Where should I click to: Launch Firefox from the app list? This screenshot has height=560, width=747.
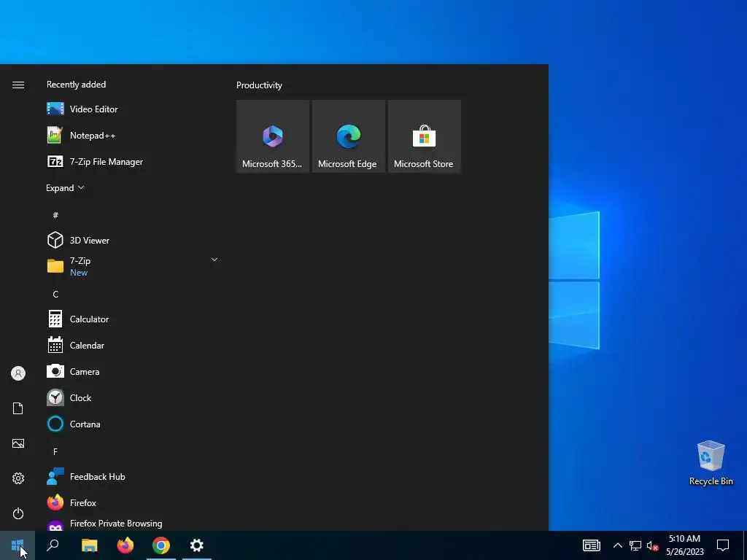(133, 502)
